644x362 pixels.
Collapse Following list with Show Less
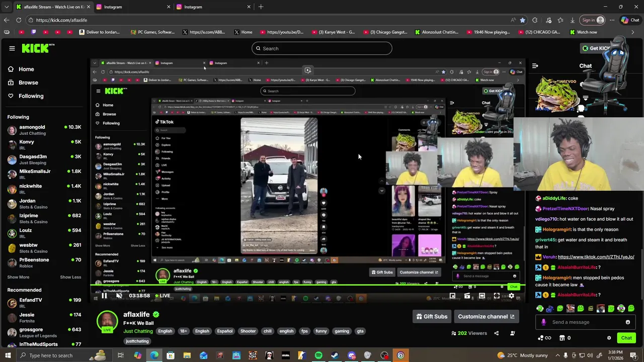tap(70, 277)
